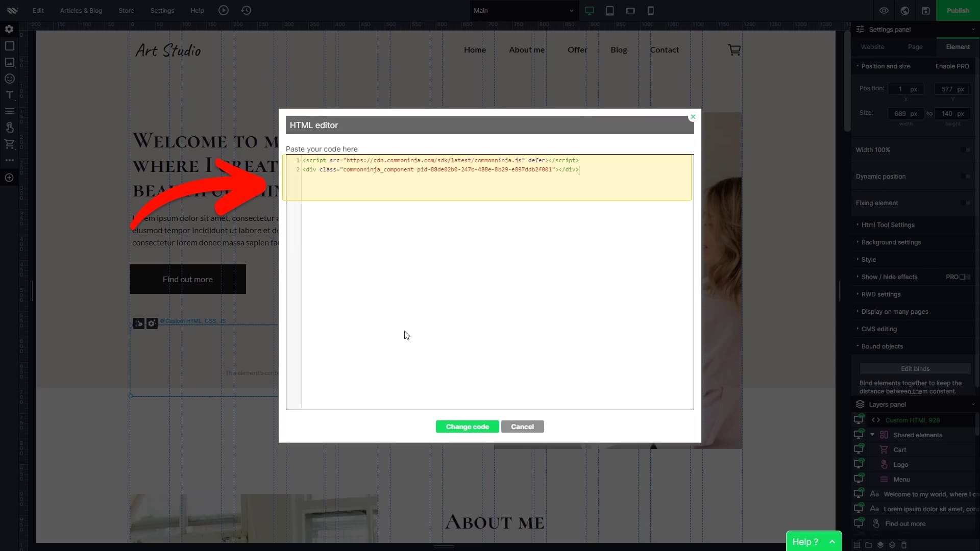This screenshot has width=980, height=551.
Task: Toggle the eye preview icon in top bar
Action: pyautogui.click(x=884, y=11)
